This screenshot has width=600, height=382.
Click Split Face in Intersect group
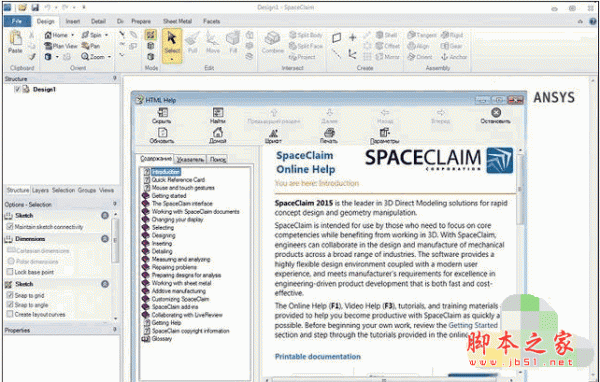tap(305, 46)
